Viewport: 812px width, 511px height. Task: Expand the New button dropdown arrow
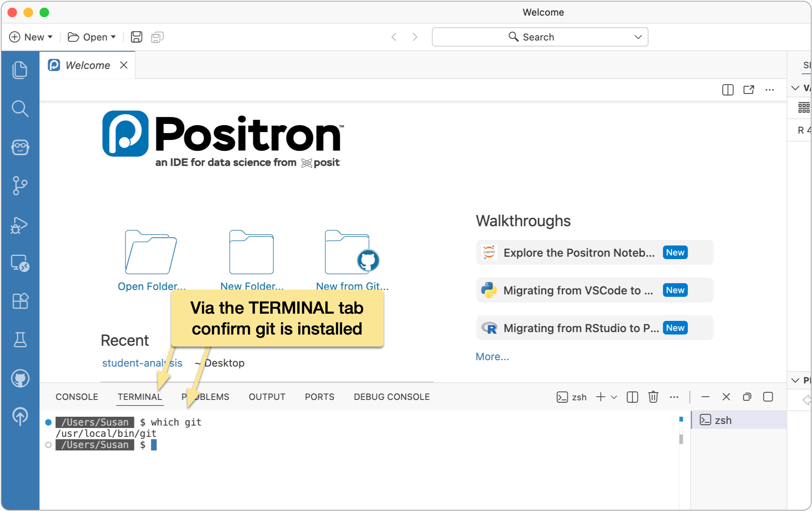[50, 36]
